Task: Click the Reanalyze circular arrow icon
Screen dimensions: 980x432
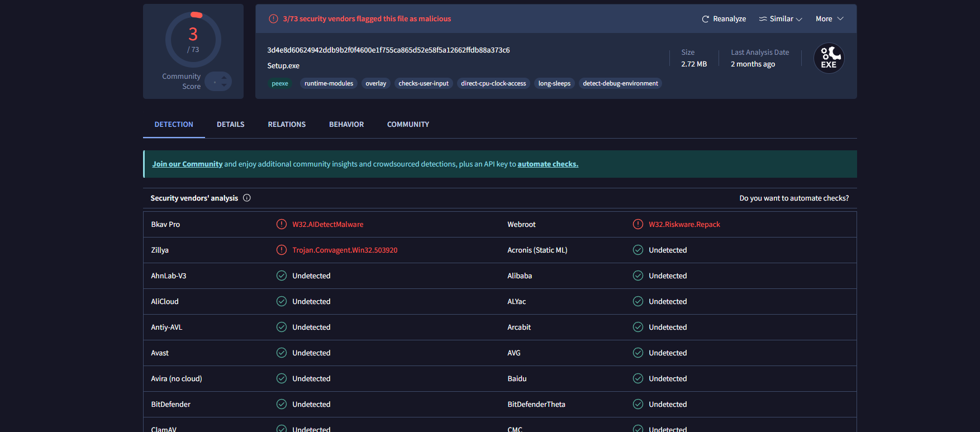Action: click(x=706, y=19)
